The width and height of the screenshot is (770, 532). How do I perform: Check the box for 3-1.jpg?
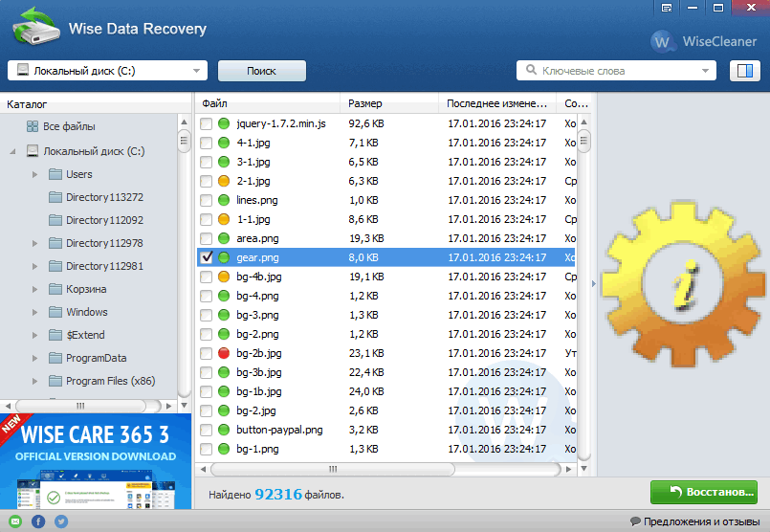207,162
